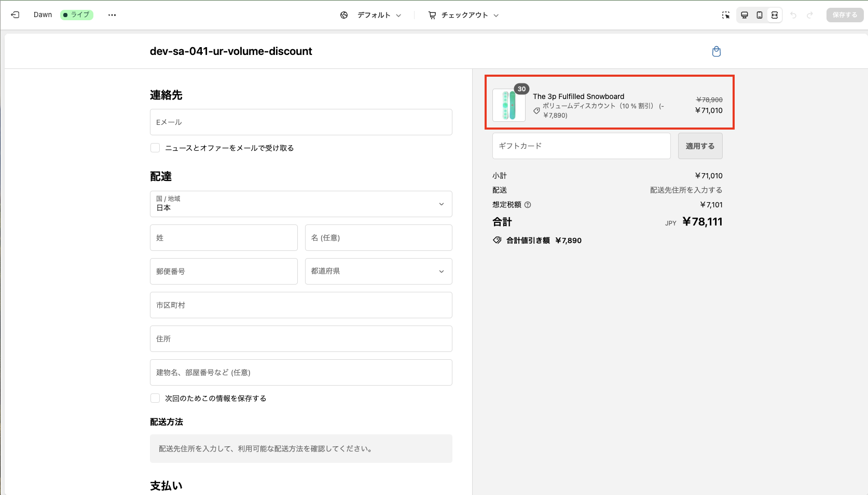Open the order summary bag icon

(x=716, y=51)
